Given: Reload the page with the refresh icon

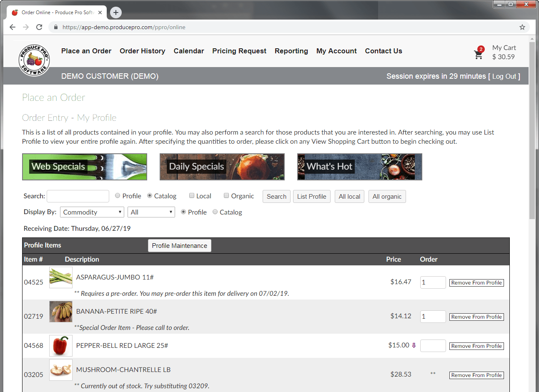Looking at the screenshot, I should click(39, 27).
